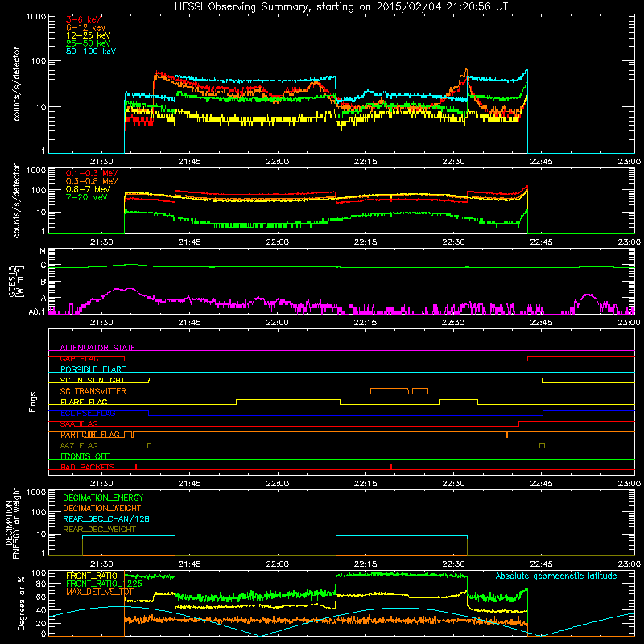The width and height of the screenshot is (644, 644).
Task: Select the DECIMATION_WEIGHT legend label
Action: point(102,508)
